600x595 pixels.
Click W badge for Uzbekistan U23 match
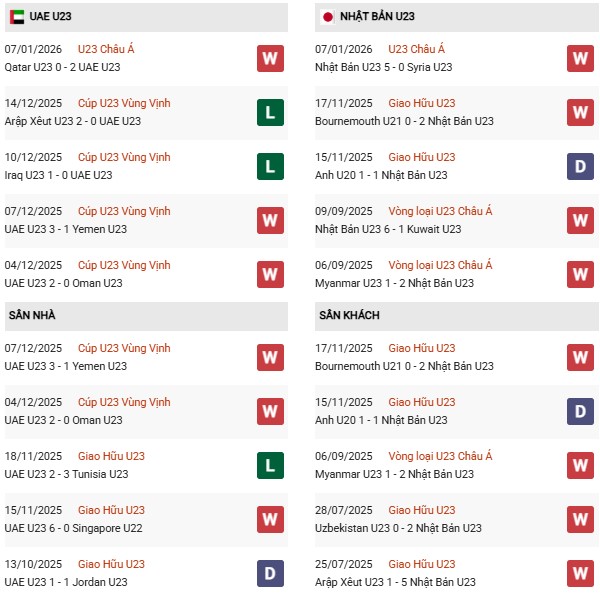point(580,519)
